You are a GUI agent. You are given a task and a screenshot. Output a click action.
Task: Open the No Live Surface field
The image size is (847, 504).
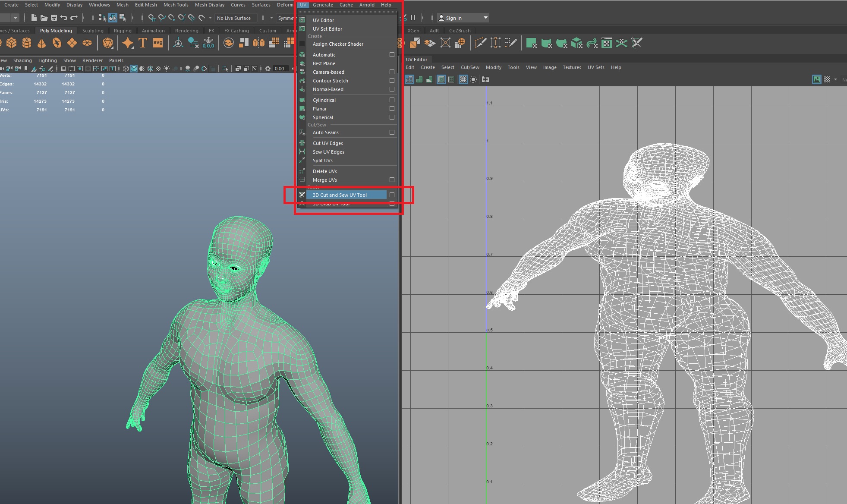(x=235, y=18)
